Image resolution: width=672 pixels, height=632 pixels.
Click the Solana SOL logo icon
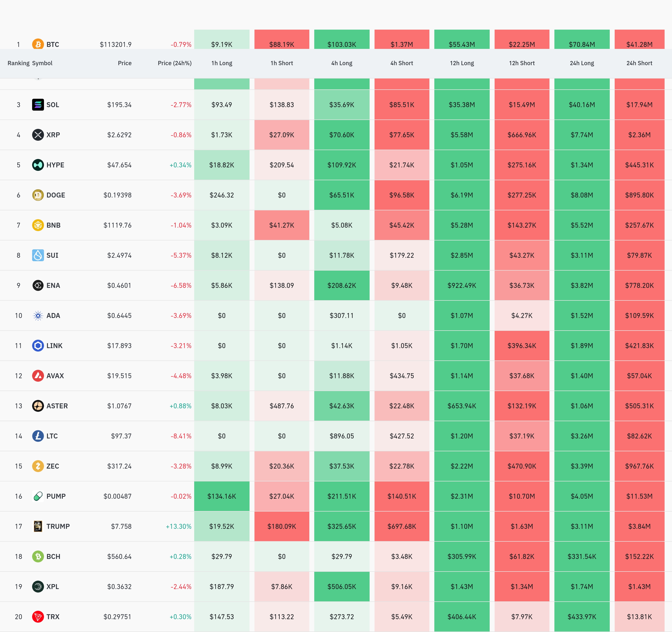(38, 105)
